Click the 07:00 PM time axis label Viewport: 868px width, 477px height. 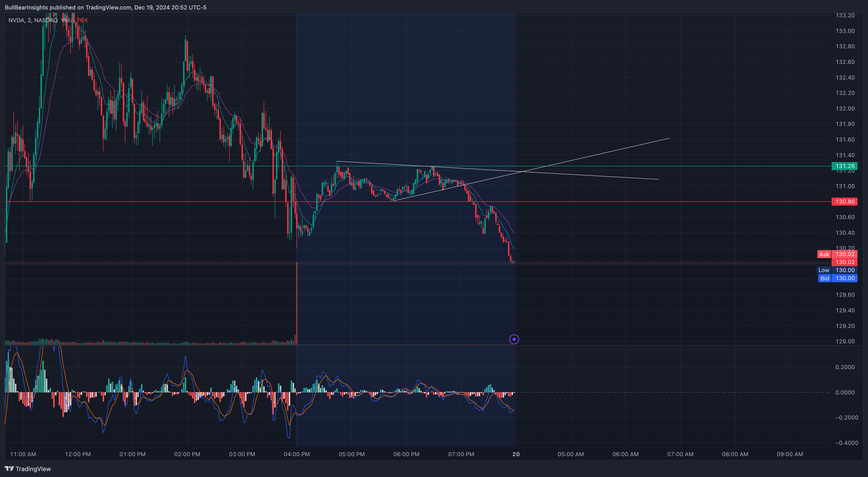pos(461,454)
